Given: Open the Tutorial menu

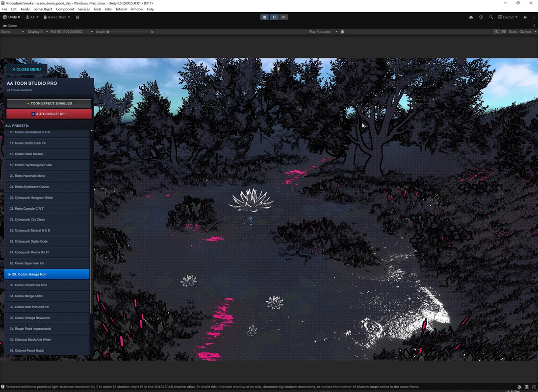Looking at the screenshot, I should coord(121,9).
